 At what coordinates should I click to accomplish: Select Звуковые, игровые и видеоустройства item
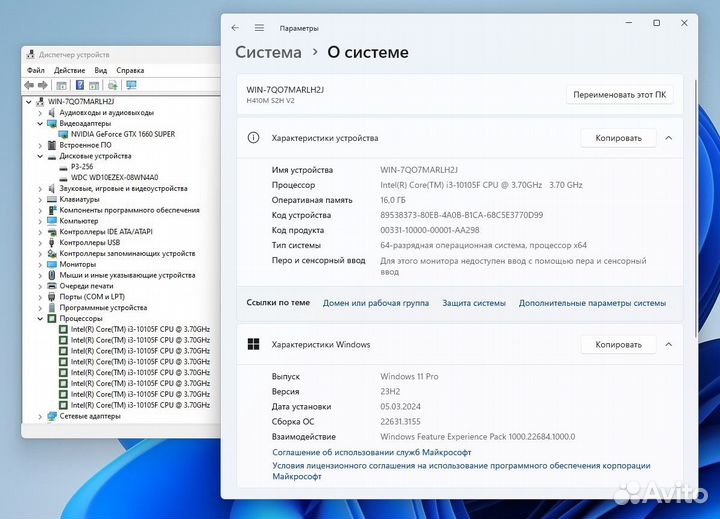123,188
